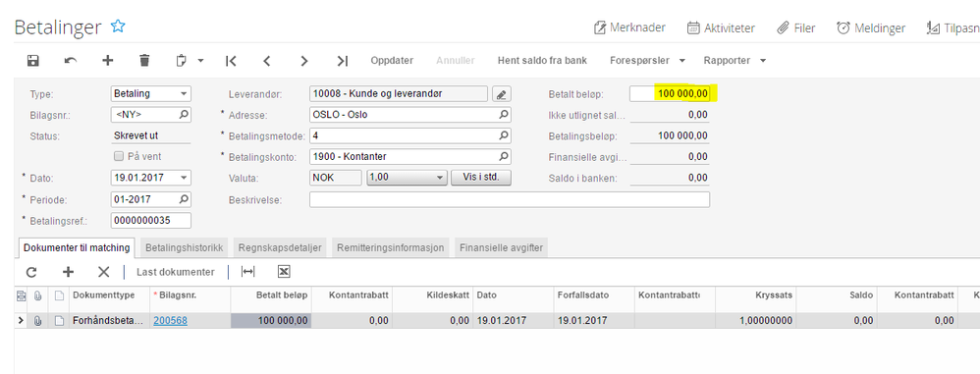The image size is (980, 374).
Task: Open the clipboard dropdown arrow
Action: click(200, 61)
